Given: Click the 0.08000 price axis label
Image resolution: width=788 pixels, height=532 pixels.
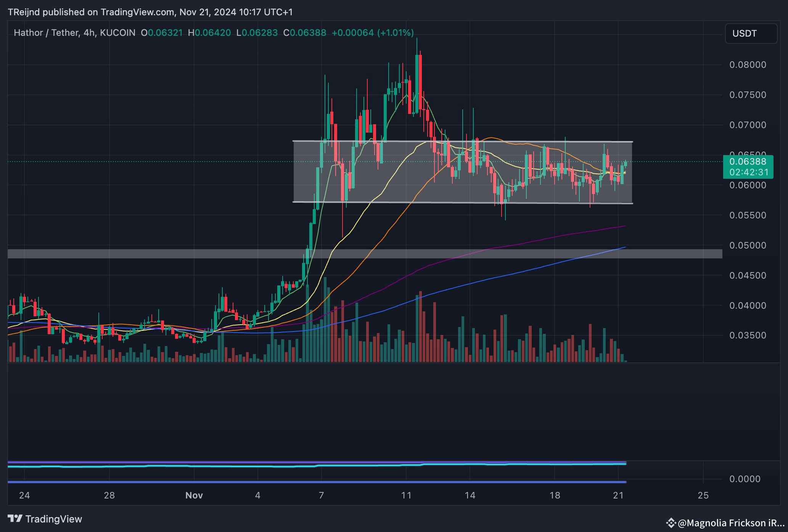Looking at the screenshot, I should tap(748, 65).
